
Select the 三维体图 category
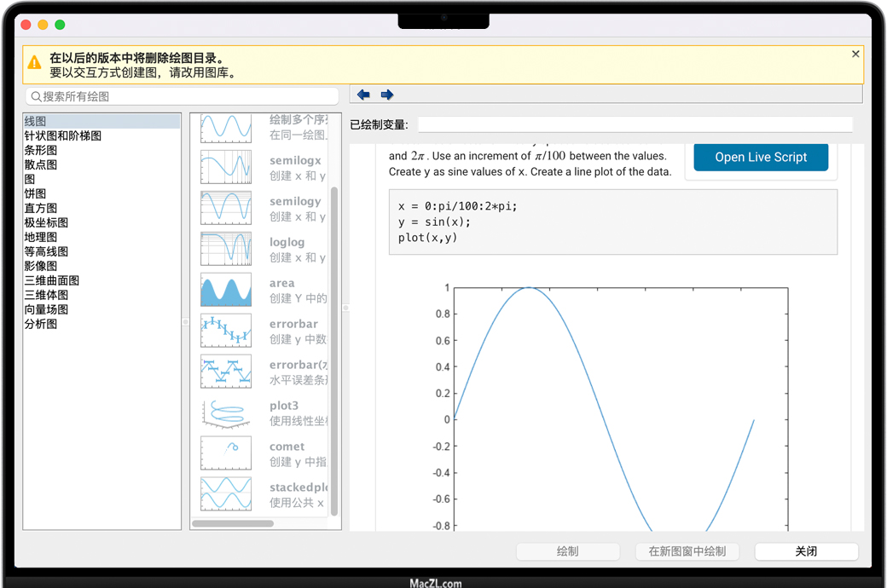pyautogui.click(x=101, y=295)
